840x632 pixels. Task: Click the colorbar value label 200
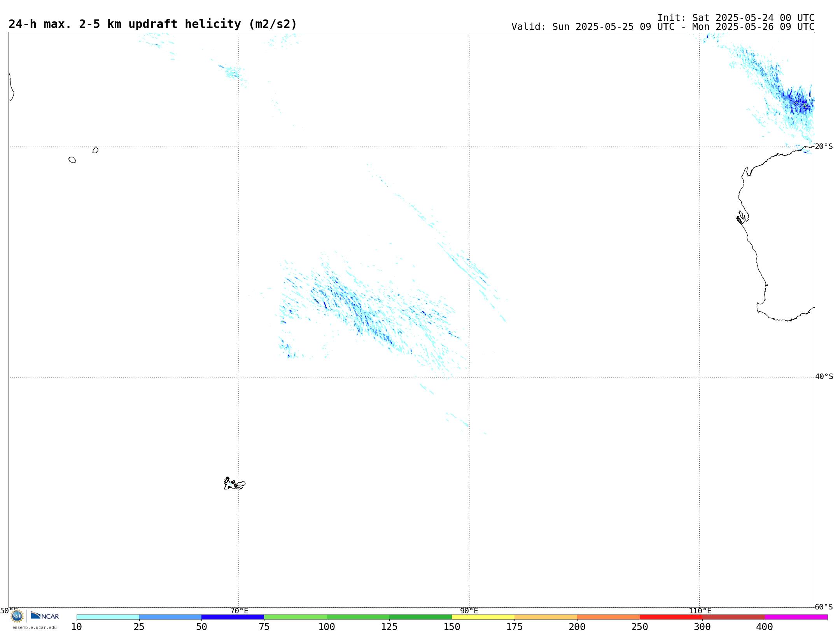[x=577, y=627]
